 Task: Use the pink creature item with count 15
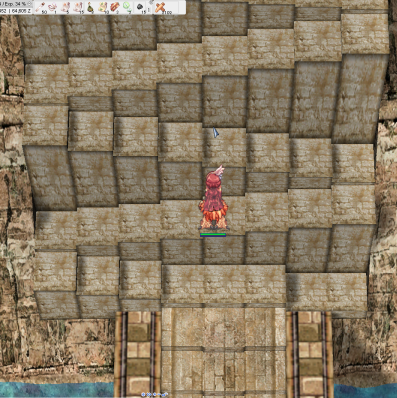[x=78, y=7]
